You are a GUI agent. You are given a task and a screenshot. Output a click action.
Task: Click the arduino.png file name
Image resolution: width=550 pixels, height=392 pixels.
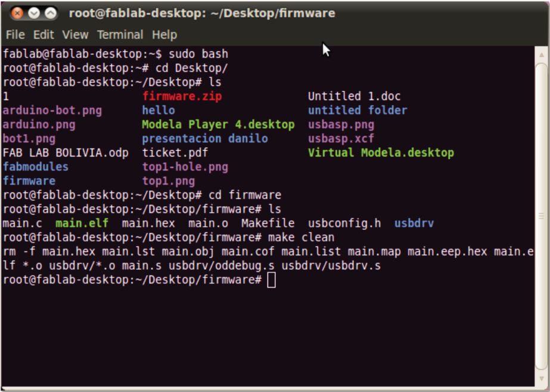tap(39, 125)
